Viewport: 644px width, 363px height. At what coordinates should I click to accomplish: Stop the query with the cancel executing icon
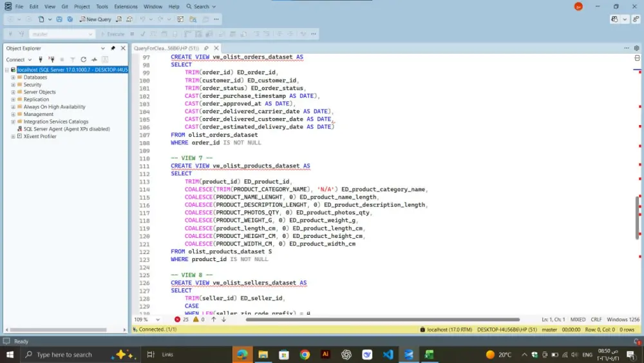132,34
